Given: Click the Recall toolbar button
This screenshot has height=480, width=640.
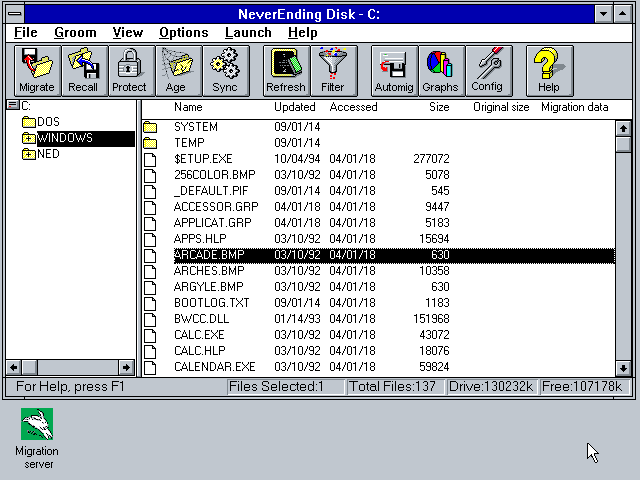Looking at the screenshot, I should click(x=84, y=71).
